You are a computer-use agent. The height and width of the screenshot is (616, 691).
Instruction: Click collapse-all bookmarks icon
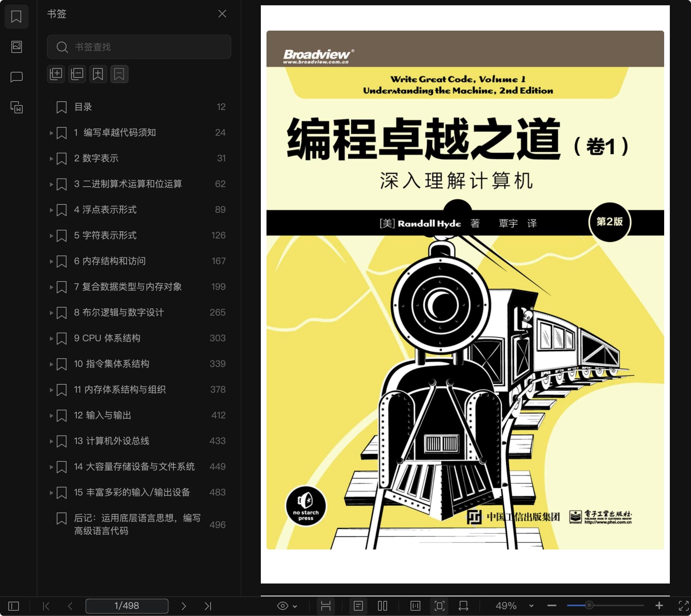pyautogui.click(x=77, y=74)
